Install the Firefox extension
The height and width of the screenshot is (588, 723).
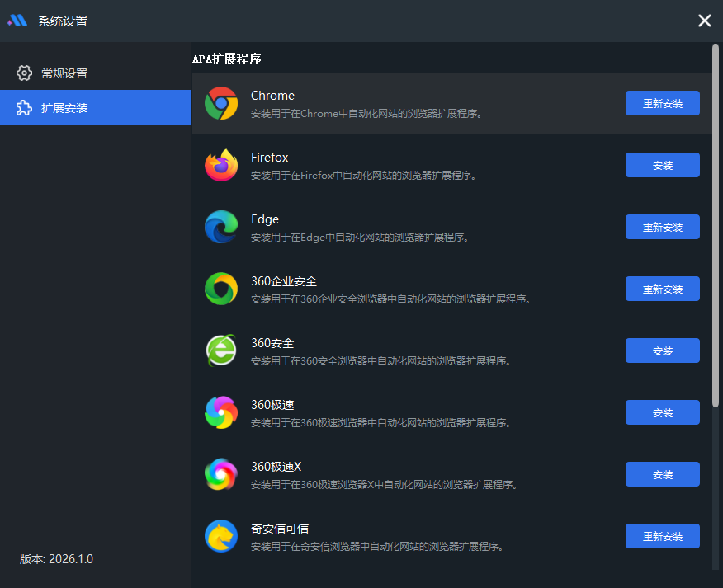663,165
